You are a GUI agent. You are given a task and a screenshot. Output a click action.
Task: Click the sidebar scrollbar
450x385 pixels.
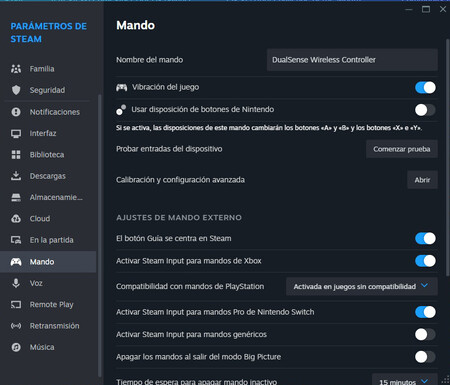click(99, 236)
